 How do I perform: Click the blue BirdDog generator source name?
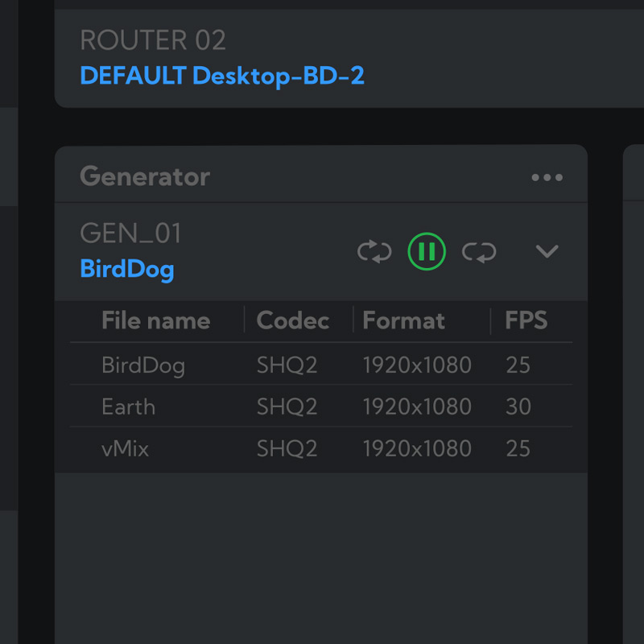coord(127,269)
